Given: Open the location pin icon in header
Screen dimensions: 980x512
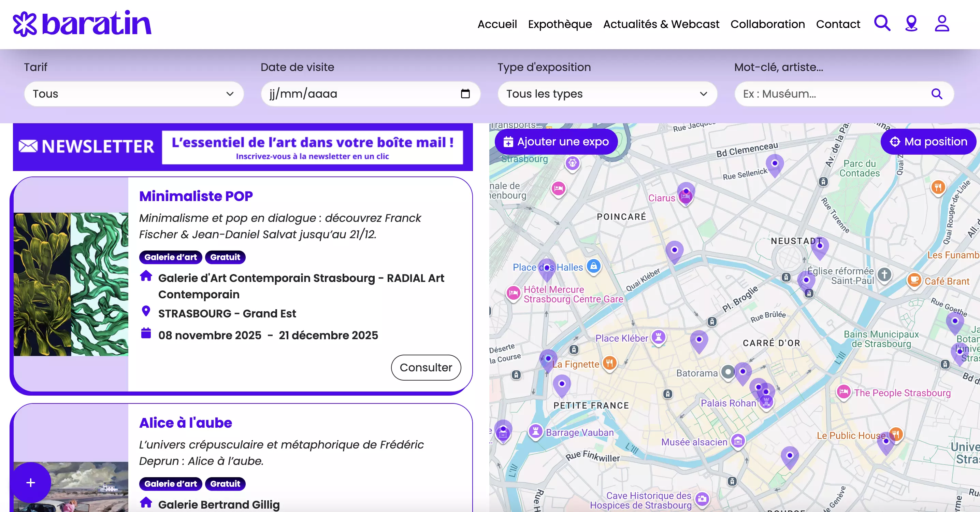Looking at the screenshot, I should tap(911, 24).
